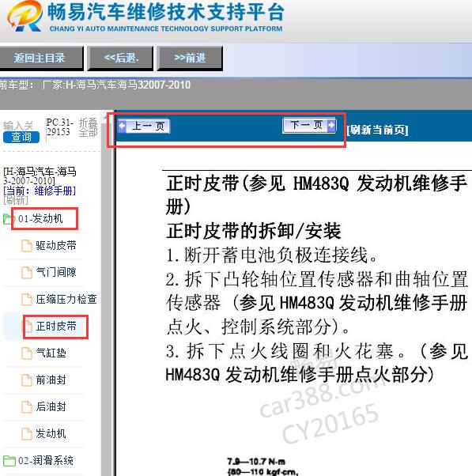Image resolution: width=472 pixels, height=476 pixels.
Task: Click the 折叠全部 collapse-all link
Action: [x=88, y=127]
